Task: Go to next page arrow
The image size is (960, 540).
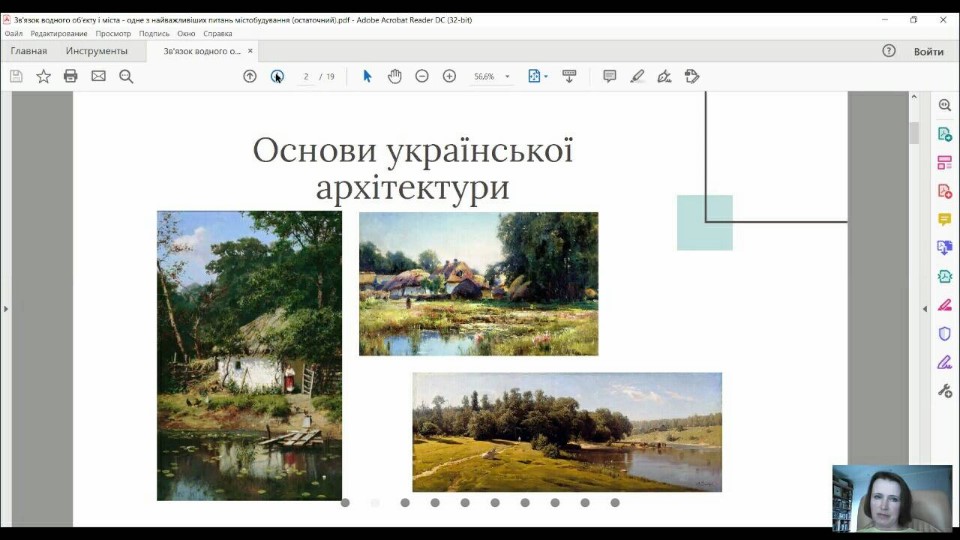Action: pos(277,76)
